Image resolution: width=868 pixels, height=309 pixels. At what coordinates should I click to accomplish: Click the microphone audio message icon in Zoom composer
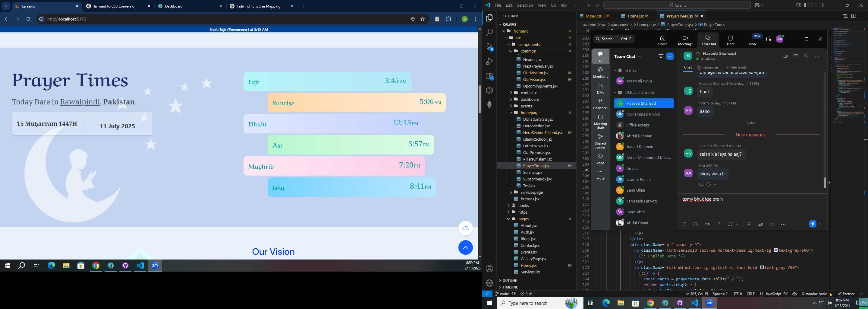coord(749,224)
